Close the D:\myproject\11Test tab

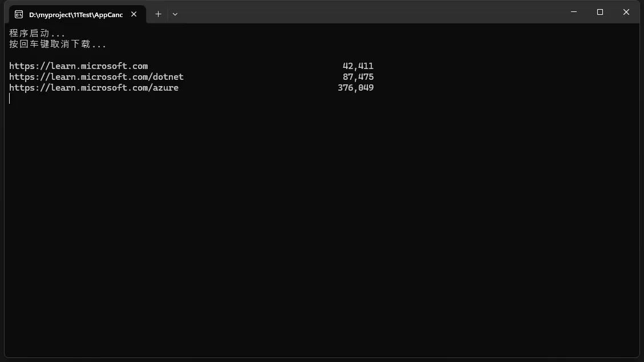pyautogui.click(x=134, y=14)
